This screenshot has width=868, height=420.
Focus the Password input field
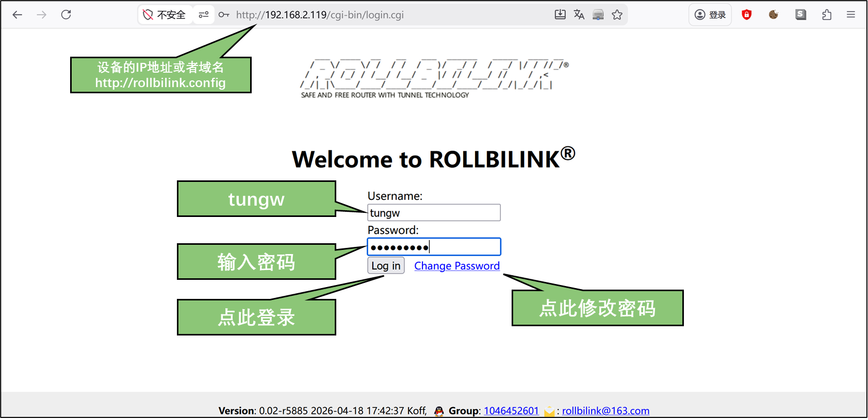point(434,247)
